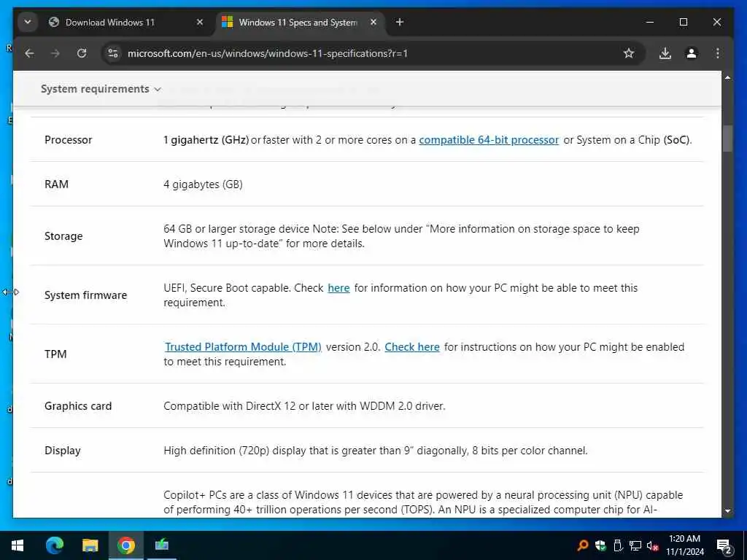
Task: Click the '4 gigabytes (GB)' text
Action: 203,184
